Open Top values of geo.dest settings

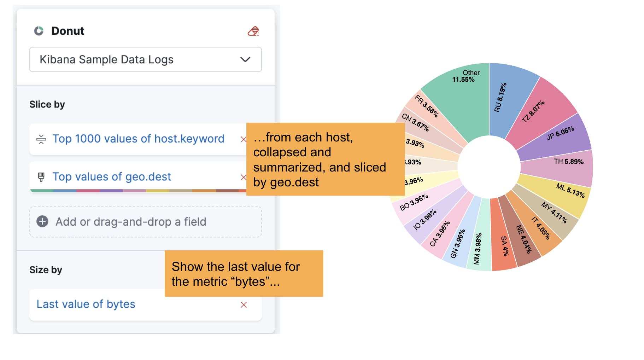(112, 177)
